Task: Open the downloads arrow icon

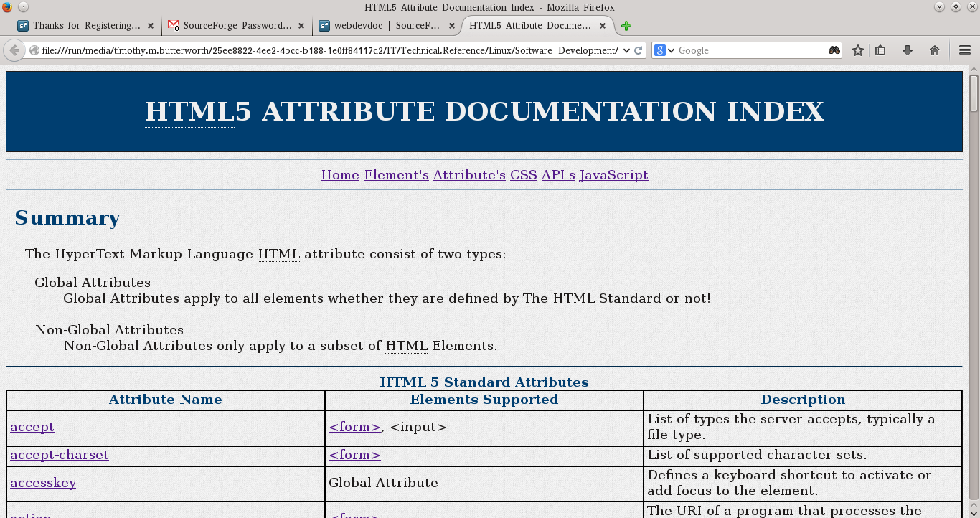Action: [x=906, y=50]
